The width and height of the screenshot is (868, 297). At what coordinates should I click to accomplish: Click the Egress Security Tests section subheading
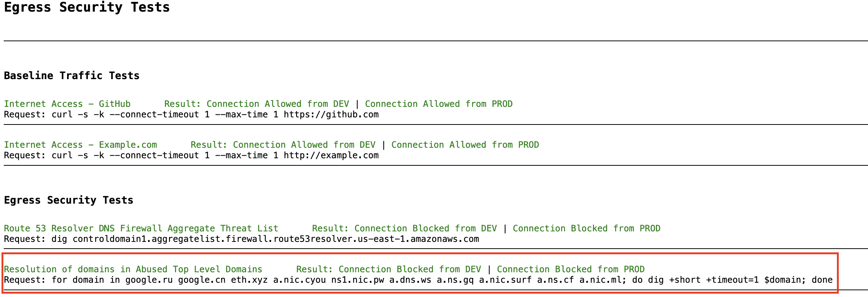[69, 200]
